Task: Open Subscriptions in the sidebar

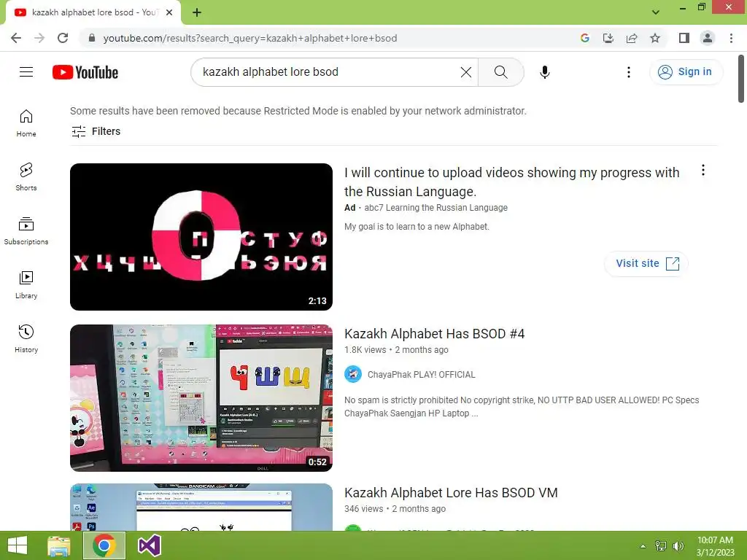Action: (26, 231)
